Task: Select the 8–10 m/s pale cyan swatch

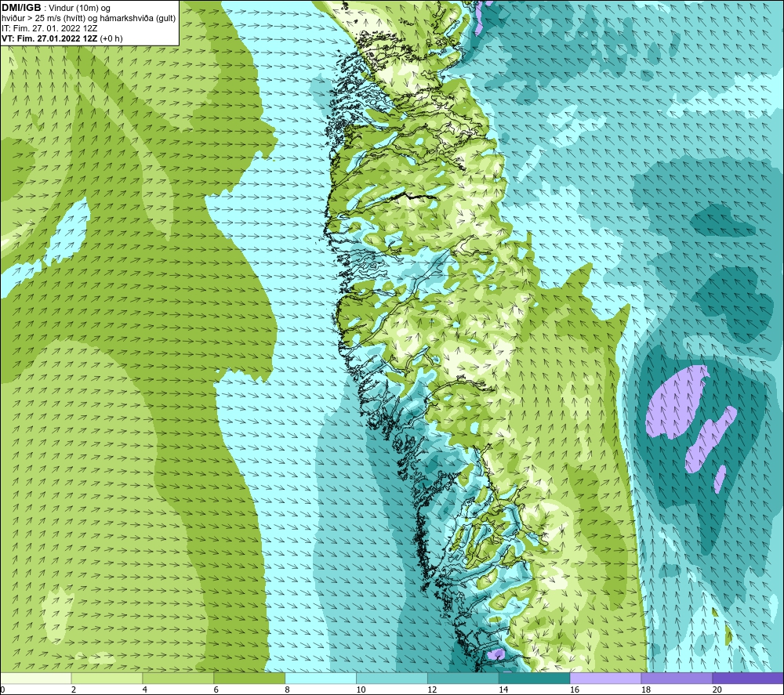Action: coord(321,678)
